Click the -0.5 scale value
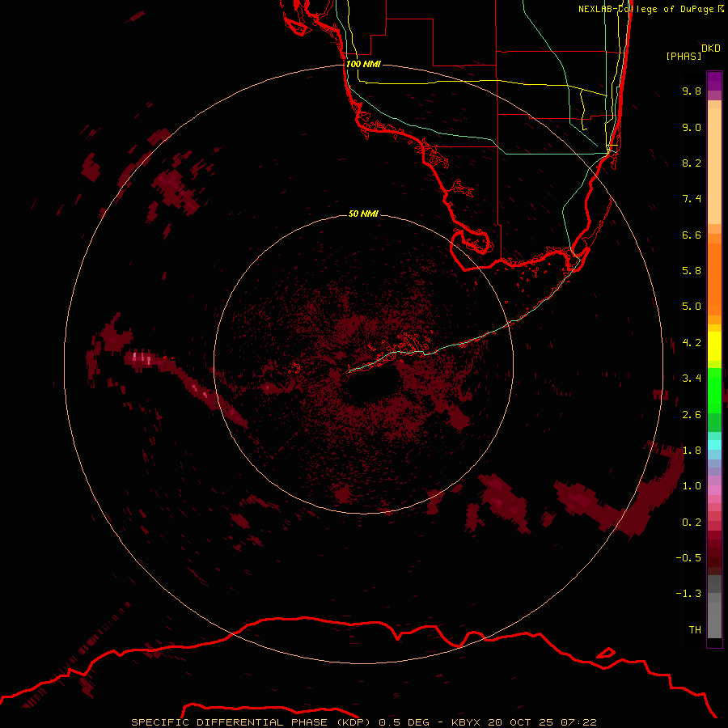The height and width of the screenshot is (728, 728). click(688, 558)
